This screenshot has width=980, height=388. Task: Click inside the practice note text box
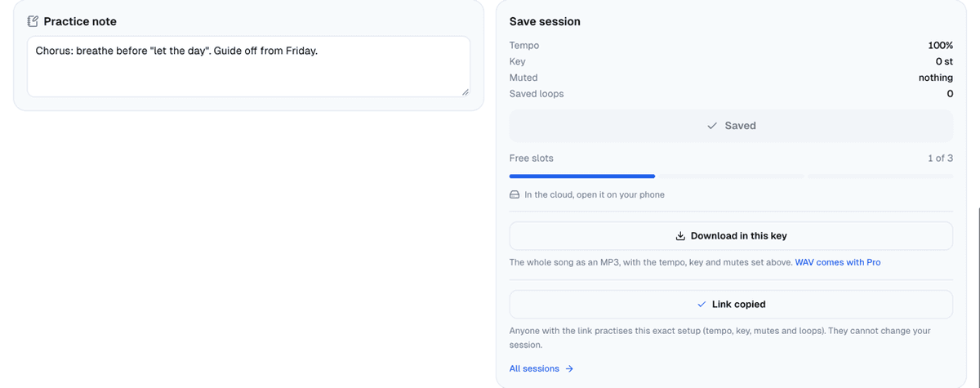[248, 67]
